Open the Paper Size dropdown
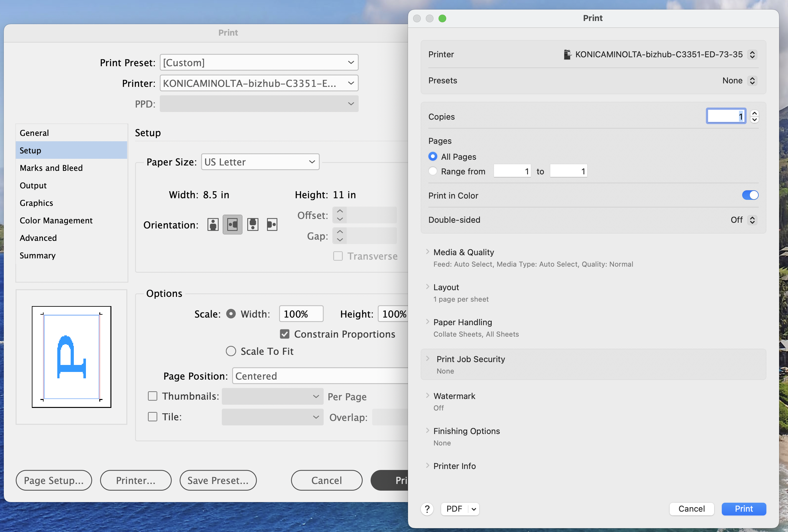 [x=260, y=162]
